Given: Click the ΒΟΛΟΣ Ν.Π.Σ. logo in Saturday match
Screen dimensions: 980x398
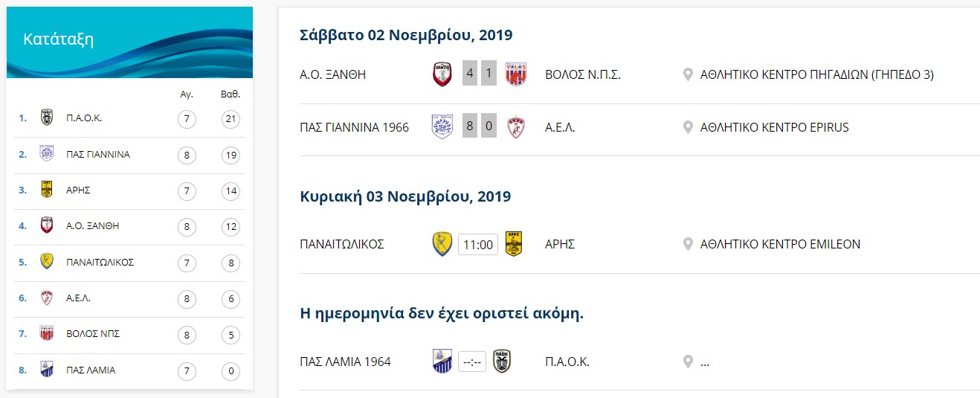Looking at the screenshot, I should point(516,74).
